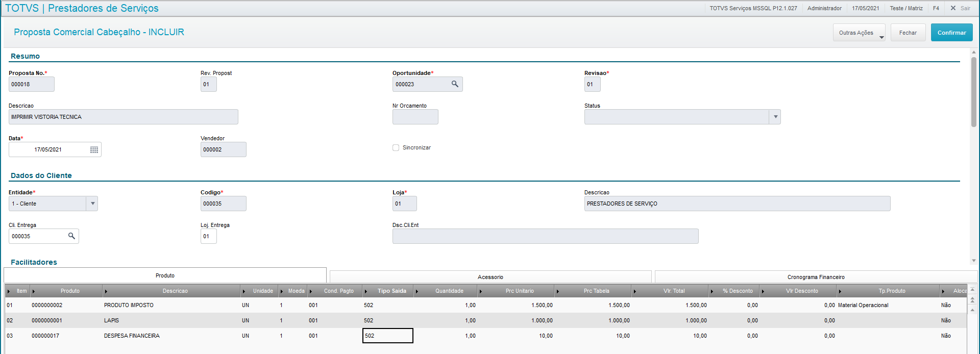Image resolution: width=980 pixels, height=354 pixels.
Task: Click the Confirmar button
Action: 951,33
